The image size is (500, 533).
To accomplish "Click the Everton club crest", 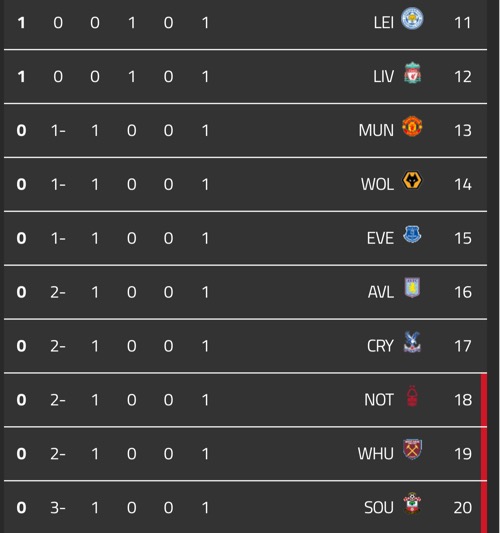I will pos(412,234).
